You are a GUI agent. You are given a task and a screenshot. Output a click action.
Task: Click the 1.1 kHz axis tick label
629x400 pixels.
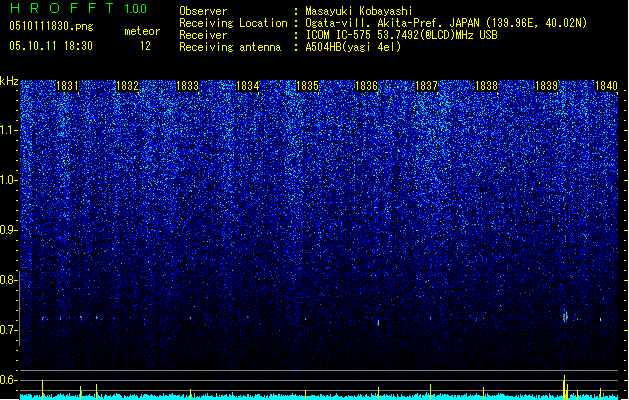click(9, 130)
